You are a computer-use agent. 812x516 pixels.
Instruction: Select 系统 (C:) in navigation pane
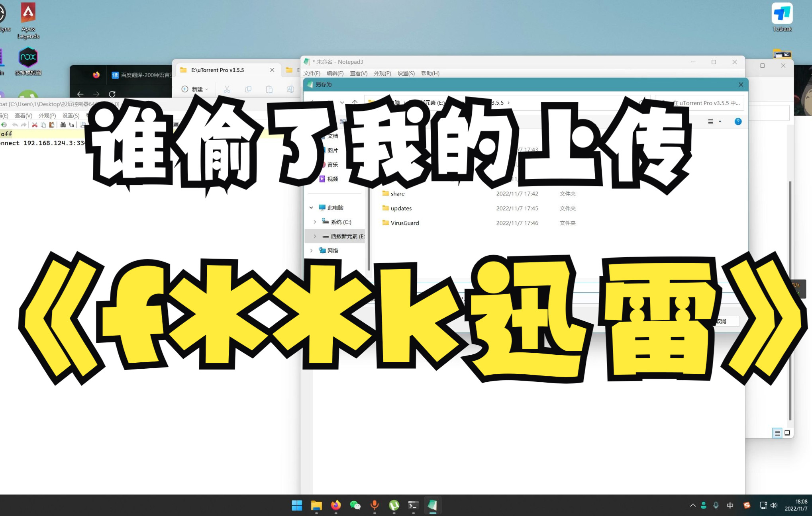click(337, 222)
